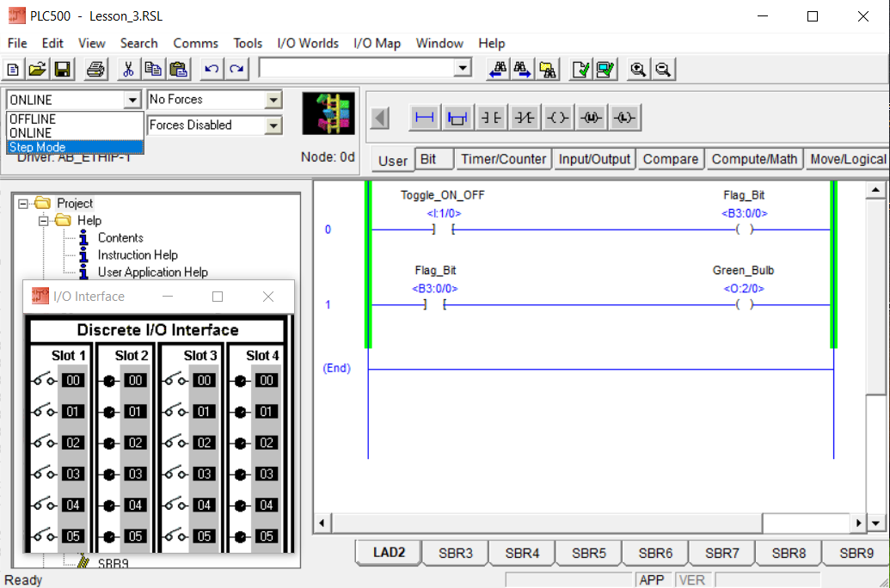Toggle Slot 3 input switch 02
The image size is (890, 588).
click(175, 442)
